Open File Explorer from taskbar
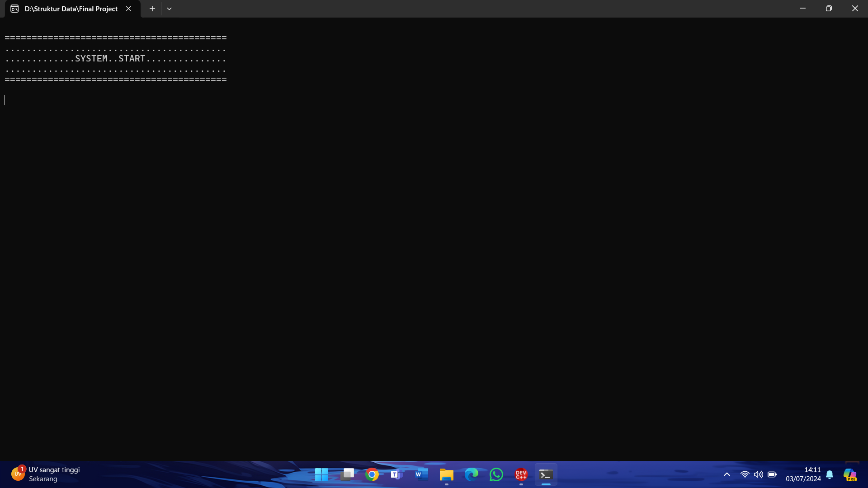Viewport: 868px width, 488px height. click(447, 474)
